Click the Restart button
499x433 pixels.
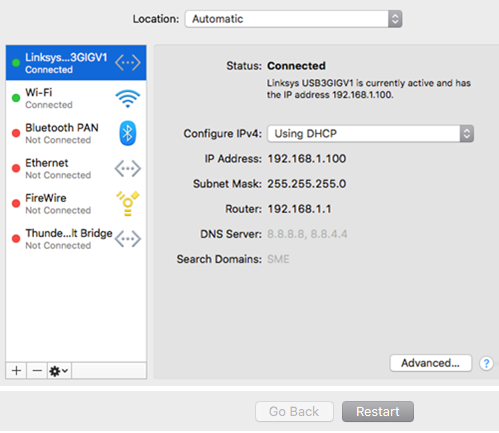pyautogui.click(x=378, y=412)
